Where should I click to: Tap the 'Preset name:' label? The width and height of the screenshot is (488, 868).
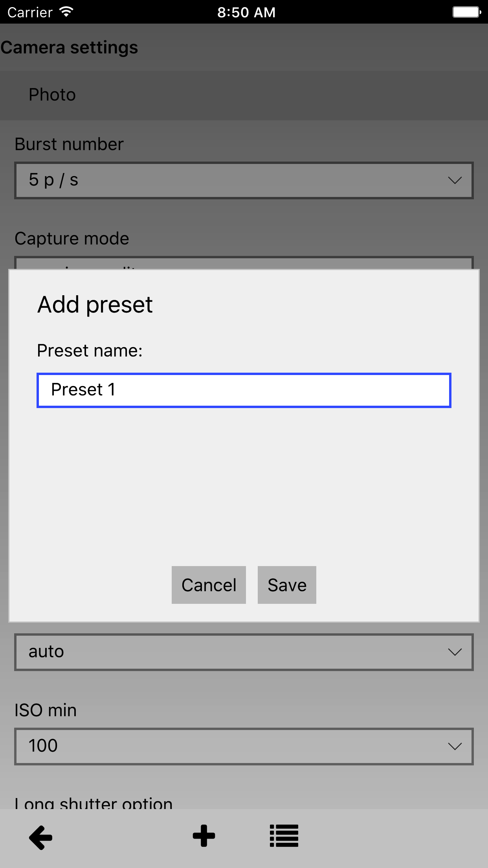90,350
